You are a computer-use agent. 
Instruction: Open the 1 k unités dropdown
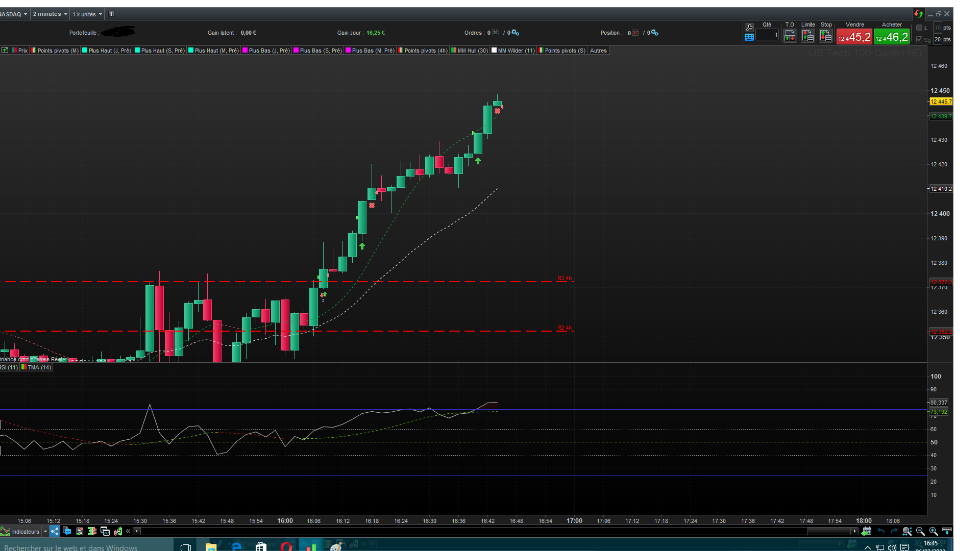(x=87, y=14)
